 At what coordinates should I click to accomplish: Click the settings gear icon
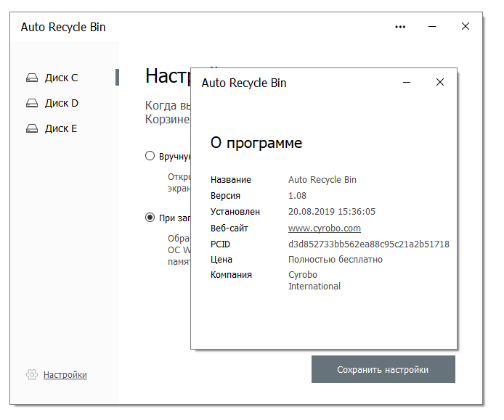32,374
